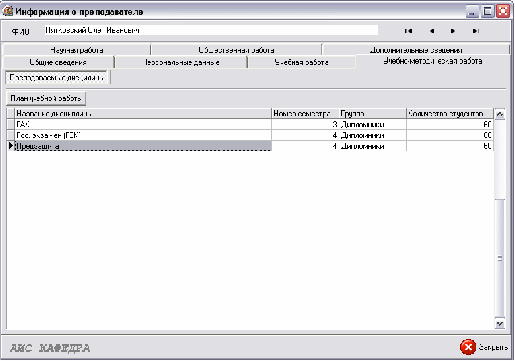Viewport: 515px width, 361px height.
Task: Click the Группа cell in ГАК row
Action: [372, 124]
